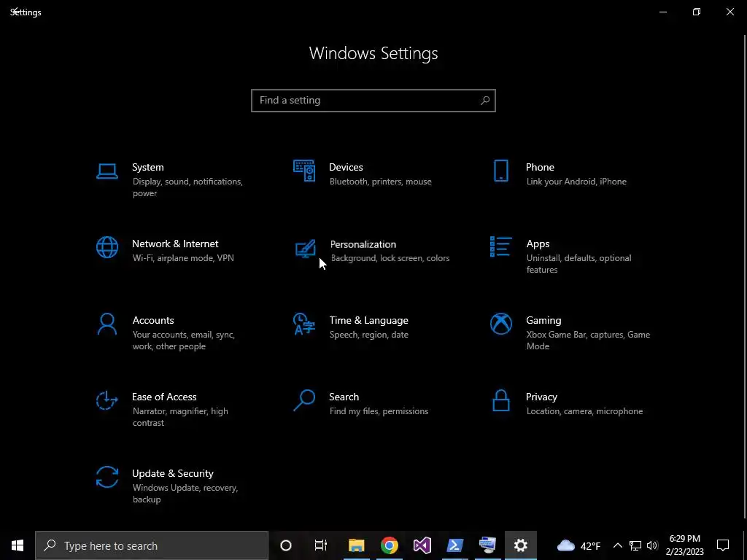This screenshot has width=747, height=560.
Task: Click 'Link your Android, iPhone' description
Action: coord(576,182)
